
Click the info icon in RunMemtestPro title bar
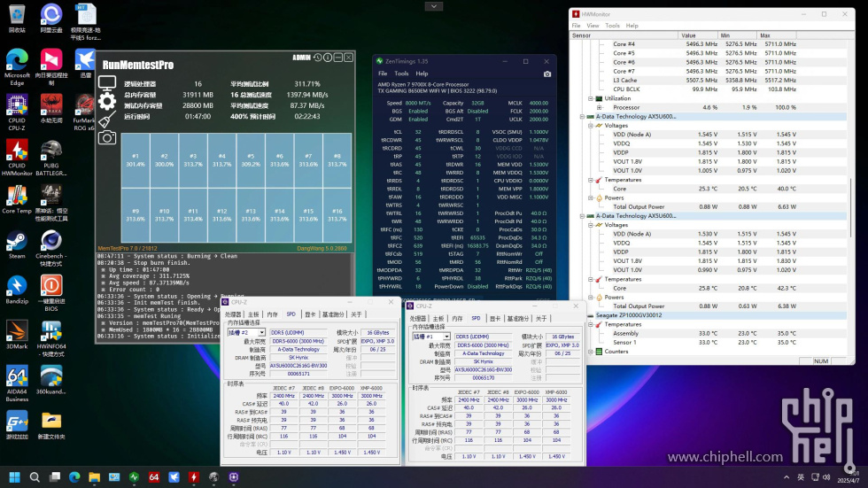pyautogui.click(x=328, y=58)
